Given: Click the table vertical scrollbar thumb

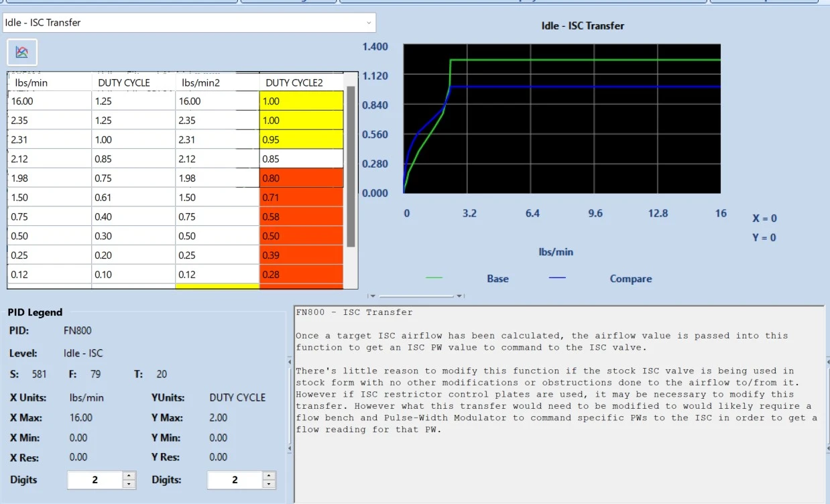Looking at the screenshot, I should (x=351, y=167).
